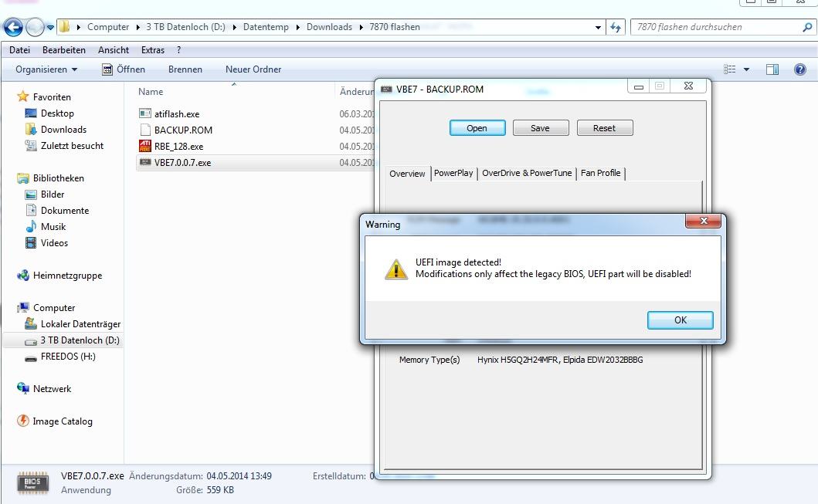Select Computer in the navigation pane
818x504 pixels.
pos(54,307)
